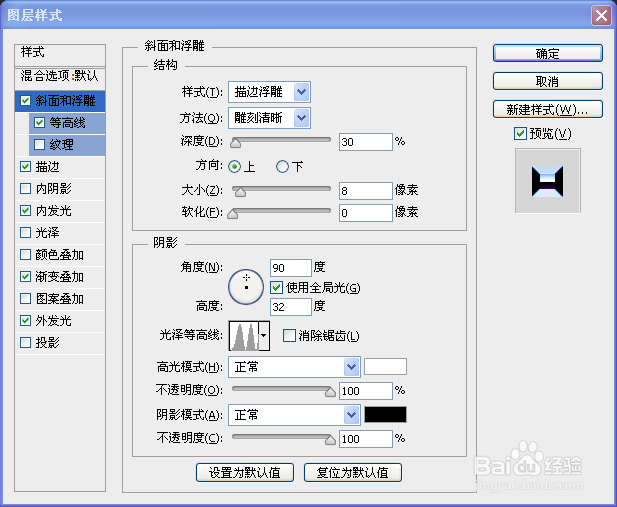
Task: Enable the 投影 checkbox
Action: tap(25, 343)
